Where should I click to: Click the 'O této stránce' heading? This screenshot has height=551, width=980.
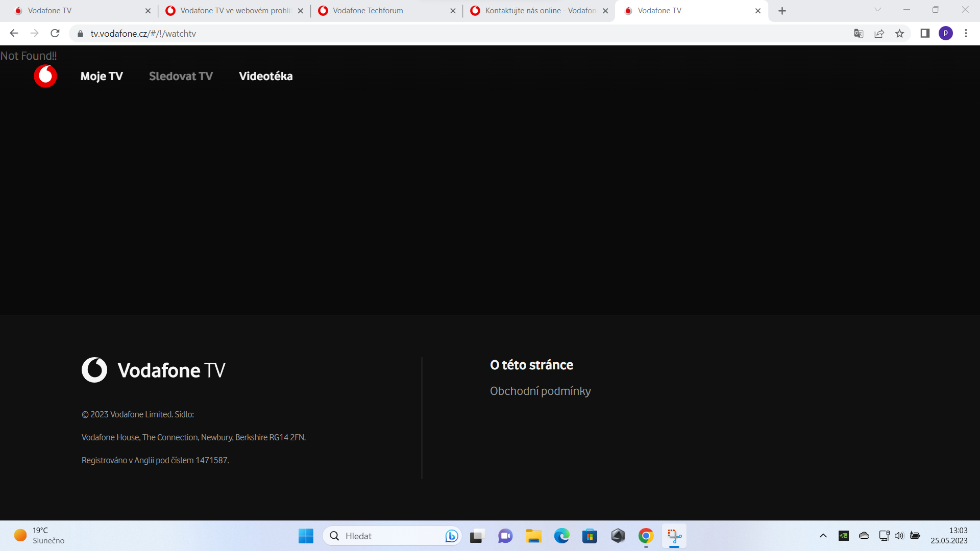531,365
